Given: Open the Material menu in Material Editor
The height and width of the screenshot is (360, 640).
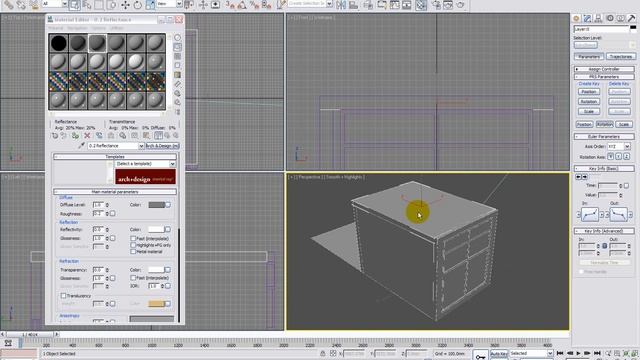Looking at the screenshot, I should coord(56,28).
